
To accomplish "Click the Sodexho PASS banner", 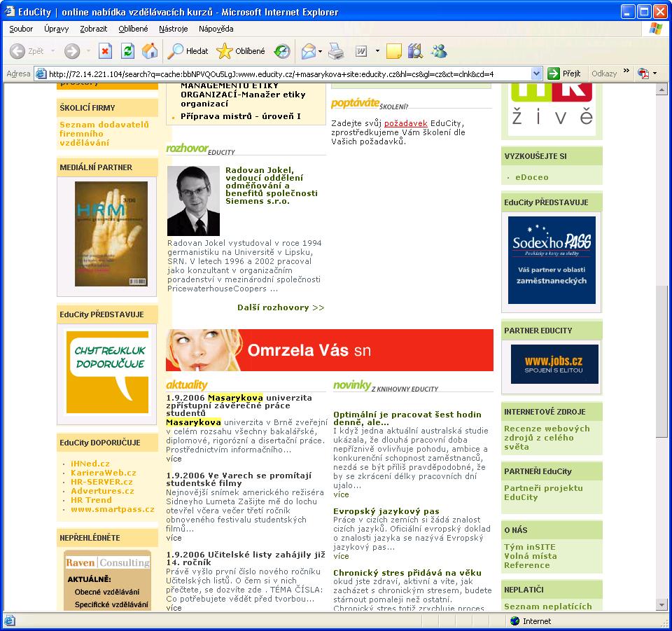I will (552, 260).
